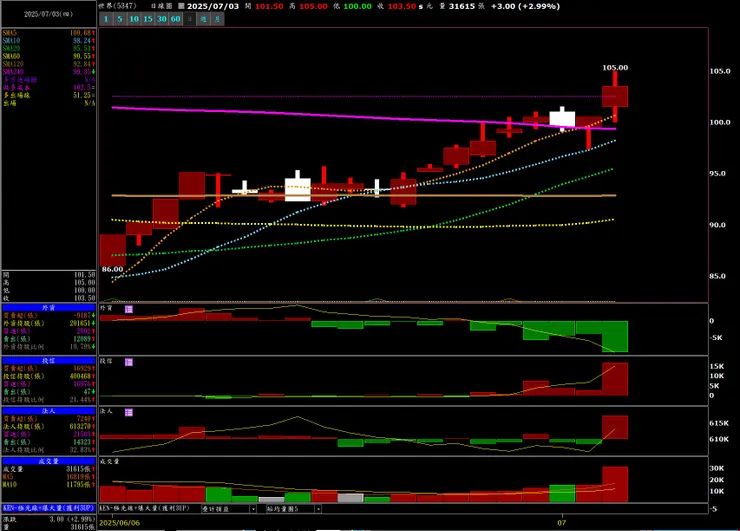Image resolution: width=740 pixels, height=531 pixels.
Task: Click the small chart-type icon before the date header
Action: [181, 6]
